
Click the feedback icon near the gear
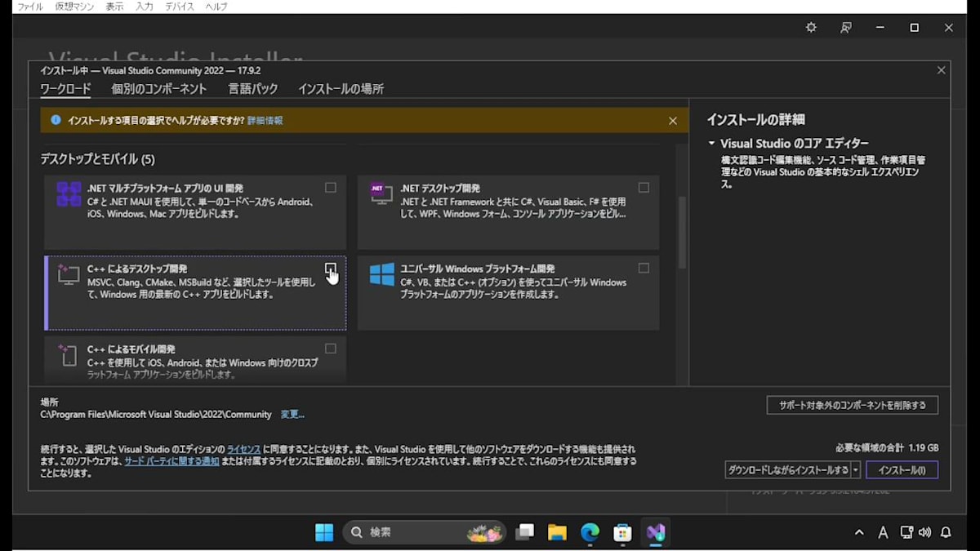pos(845,27)
